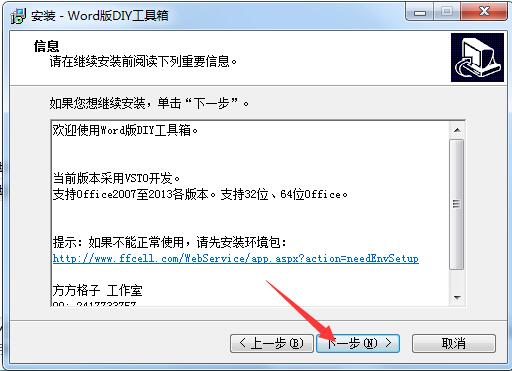The image size is (512, 371).
Task: Close the installer window
Action: coord(484,12)
